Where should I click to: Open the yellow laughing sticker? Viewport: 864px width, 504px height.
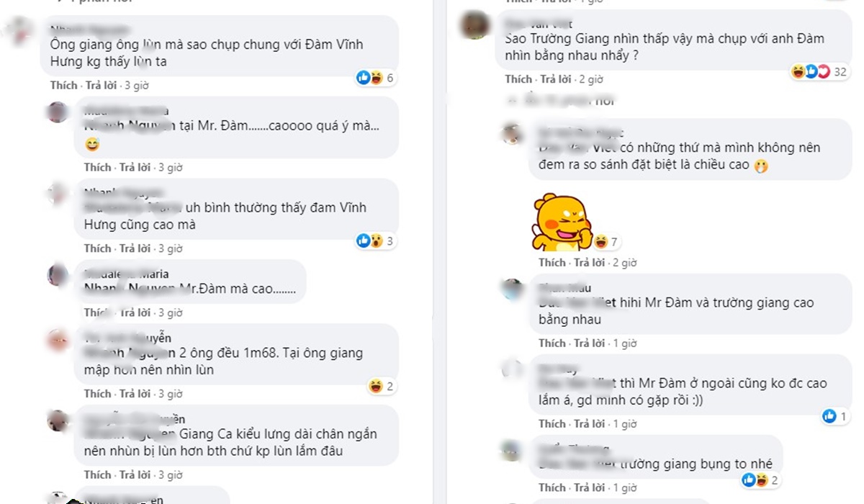pyautogui.click(x=562, y=222)
